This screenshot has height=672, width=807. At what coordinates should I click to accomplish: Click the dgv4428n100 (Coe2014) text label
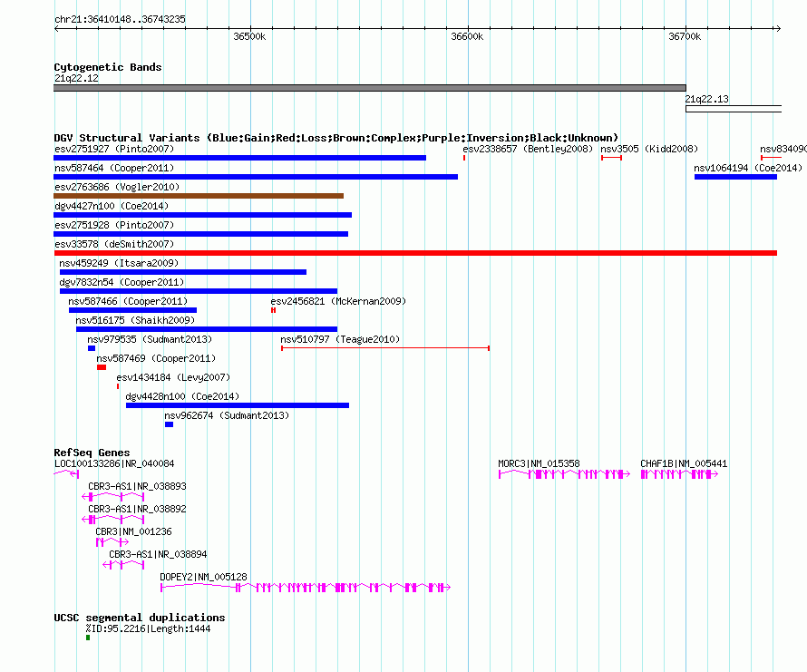pyautogui.click(x=182, y=396)
